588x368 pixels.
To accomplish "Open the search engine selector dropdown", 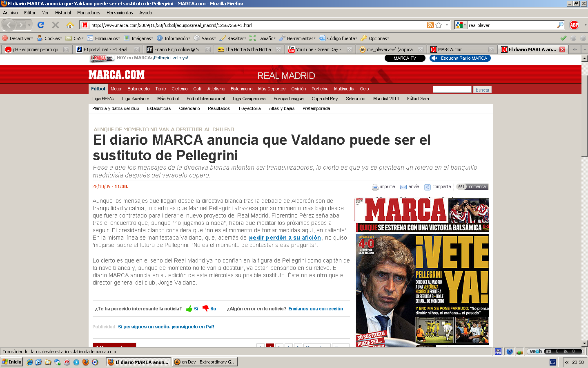I will [461, 25].
